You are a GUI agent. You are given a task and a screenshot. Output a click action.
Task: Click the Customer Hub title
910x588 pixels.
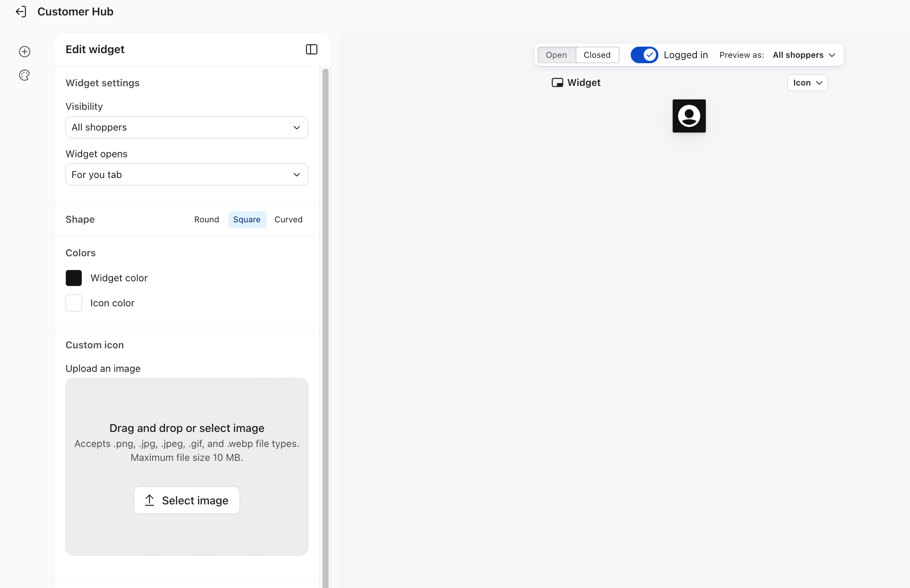75,12
